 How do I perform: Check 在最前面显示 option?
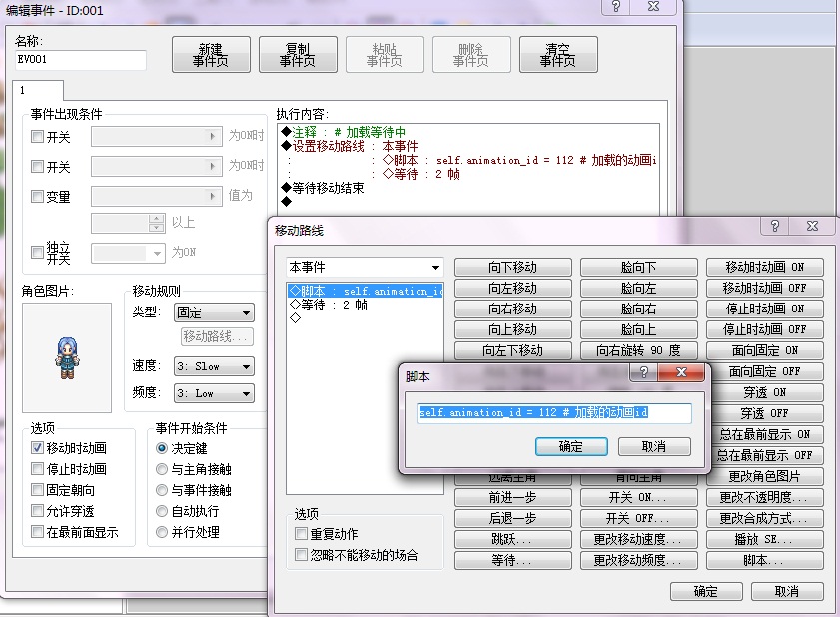tap(37, 532)
